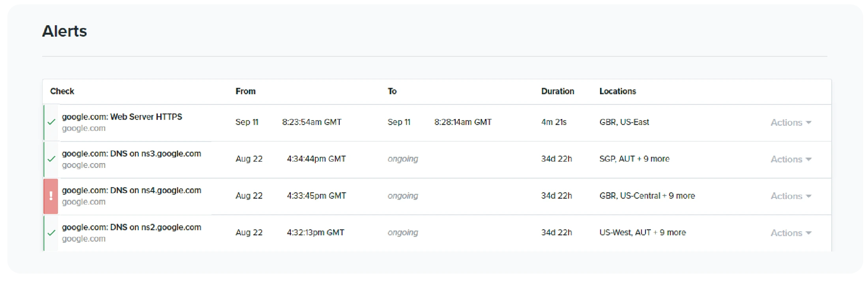Screen dimensions: 868x281
Task: Open Actions dropdown for ns2.google.com row
Action: tap(791, 233)
